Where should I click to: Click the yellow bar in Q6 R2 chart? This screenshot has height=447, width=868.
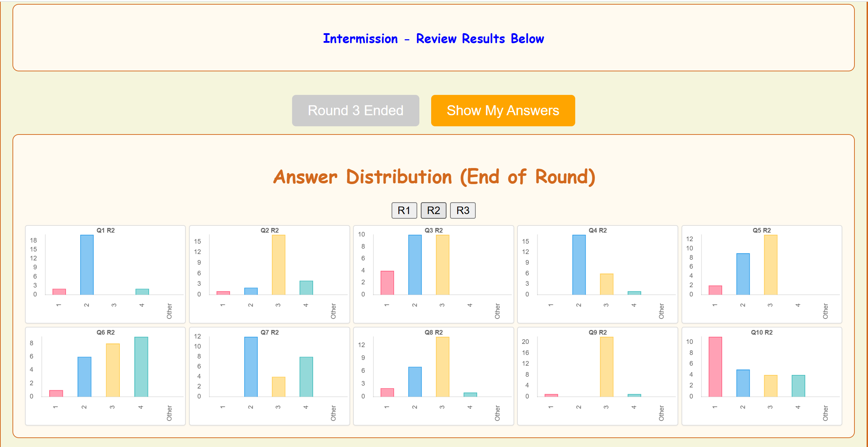point(113,370)
